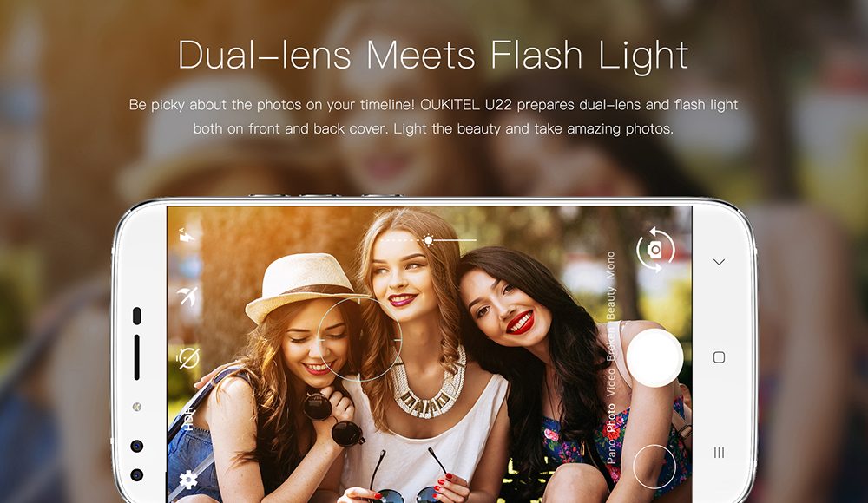The height and width of the screenshot is (503, 868).
Task: Open recent apps three-bar button
Action: 719,453
